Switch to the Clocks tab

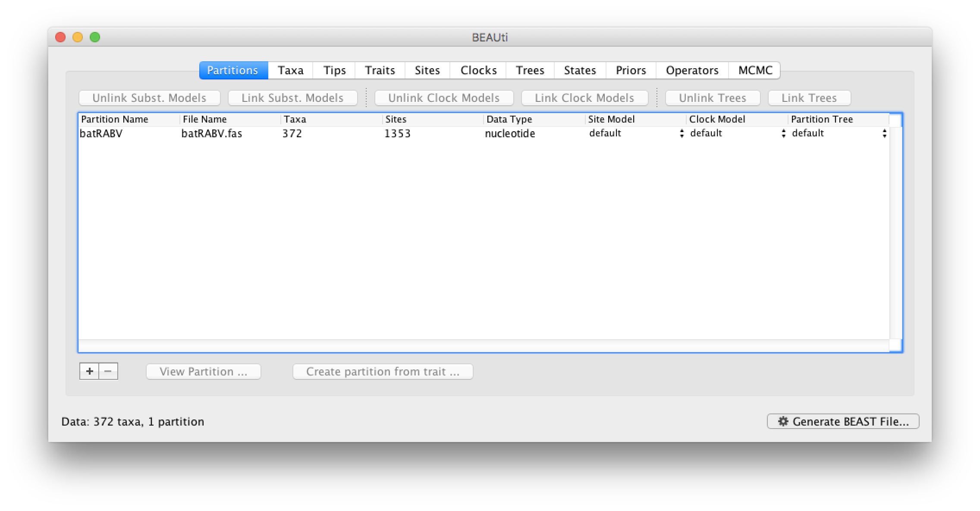[x=478, y=70]
